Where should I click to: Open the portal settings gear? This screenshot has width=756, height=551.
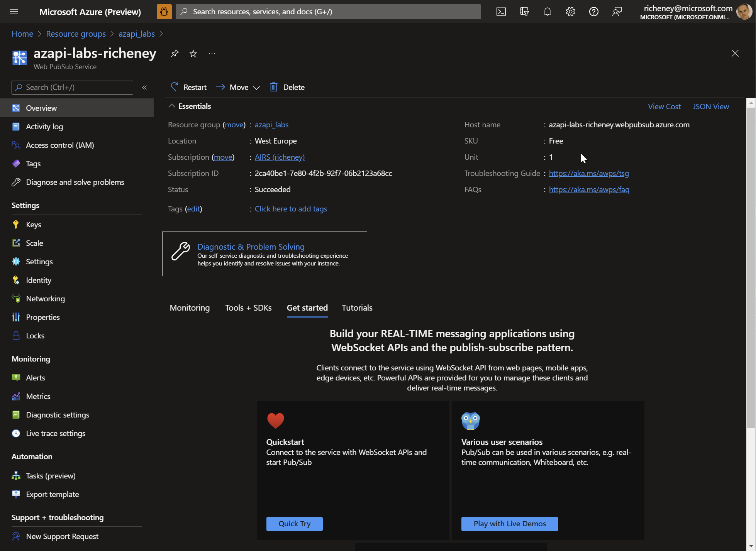570,12
